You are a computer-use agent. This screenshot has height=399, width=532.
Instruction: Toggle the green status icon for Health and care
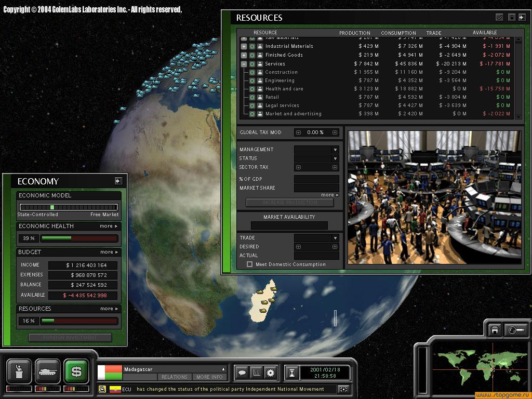[x=252, y=89]
